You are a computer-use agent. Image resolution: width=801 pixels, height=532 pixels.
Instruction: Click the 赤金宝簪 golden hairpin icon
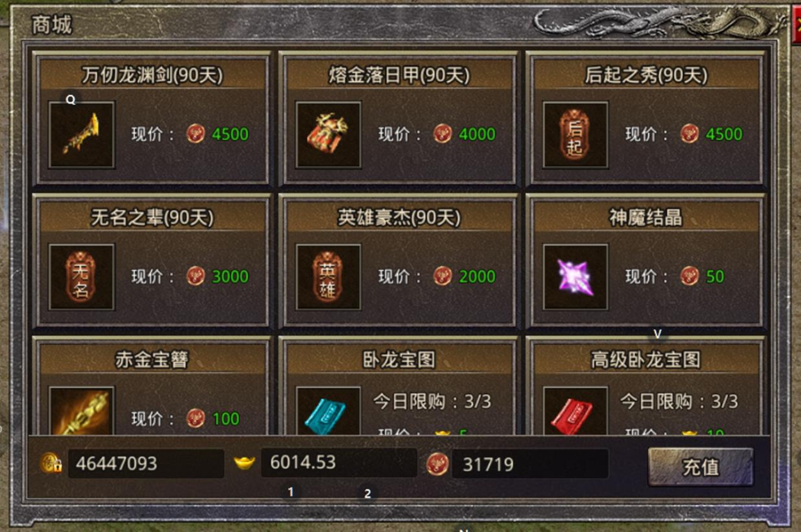pos(81,411)
